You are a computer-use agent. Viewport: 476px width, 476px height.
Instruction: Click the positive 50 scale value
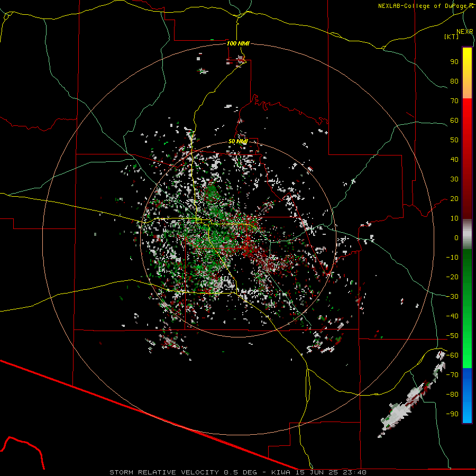tap(454, 140)
